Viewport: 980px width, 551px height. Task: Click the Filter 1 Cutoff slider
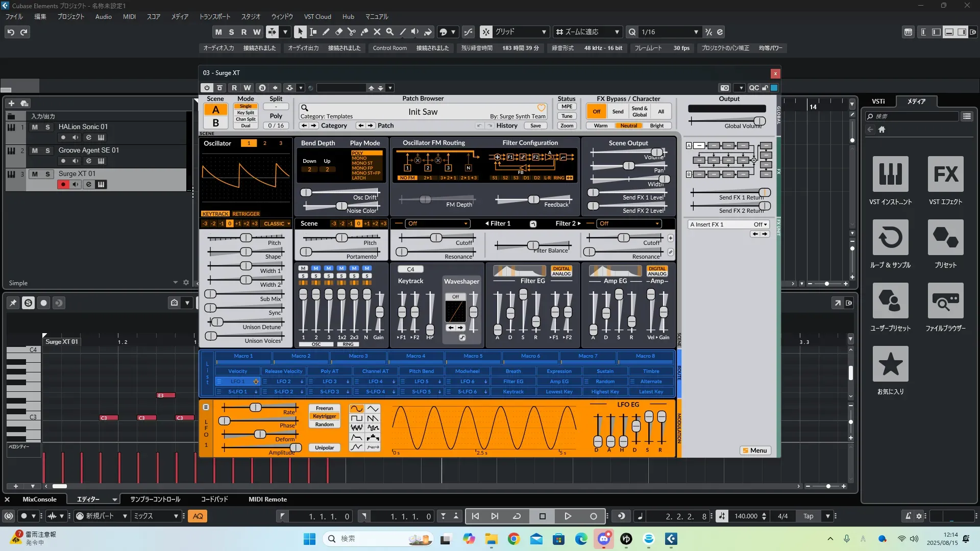436,238
